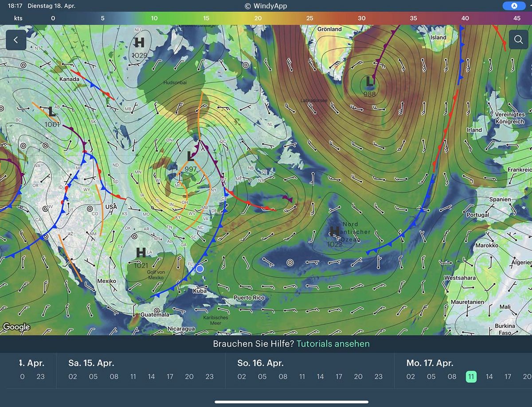Tap the 18:17 clock in status bar
Screen dimensions: 532x407
click(x=16, y=6)
